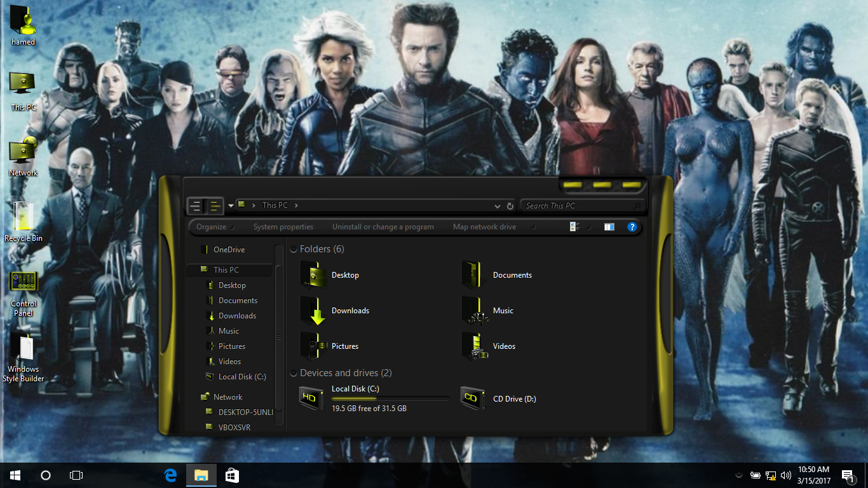
Task: Open Windows Style Builder desktop icon
Action: point(24,349)
